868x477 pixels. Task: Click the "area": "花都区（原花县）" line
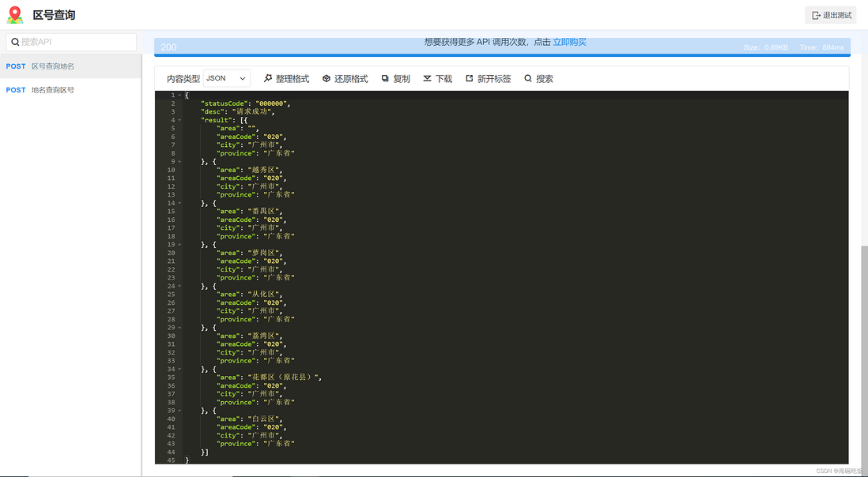pos(269,377)
